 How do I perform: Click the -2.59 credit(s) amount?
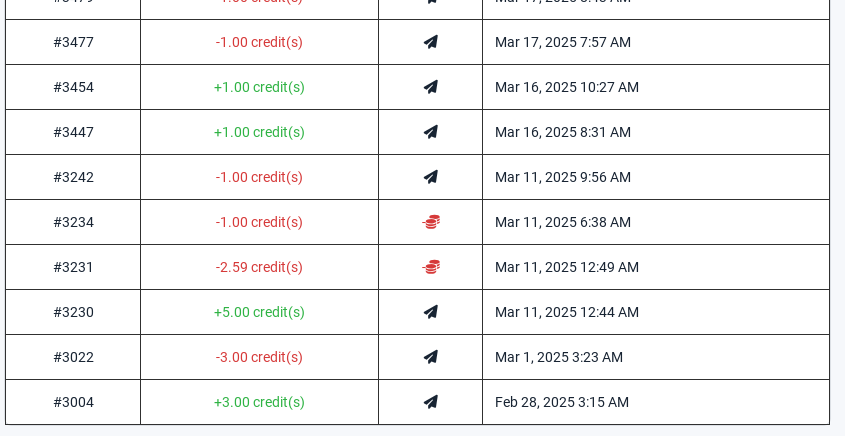pyautogui.click(x=259, y=267)
